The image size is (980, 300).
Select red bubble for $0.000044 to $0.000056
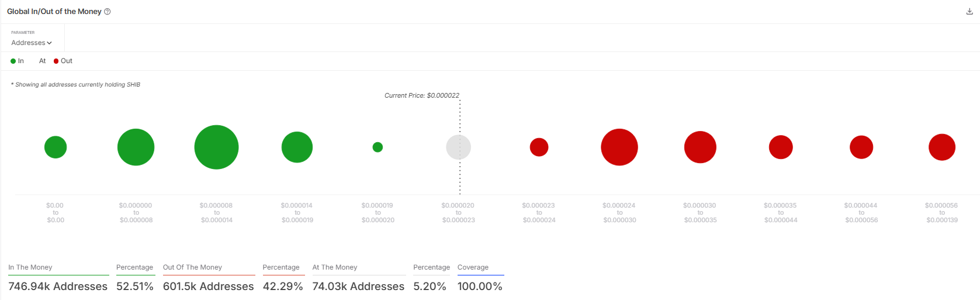861,147
